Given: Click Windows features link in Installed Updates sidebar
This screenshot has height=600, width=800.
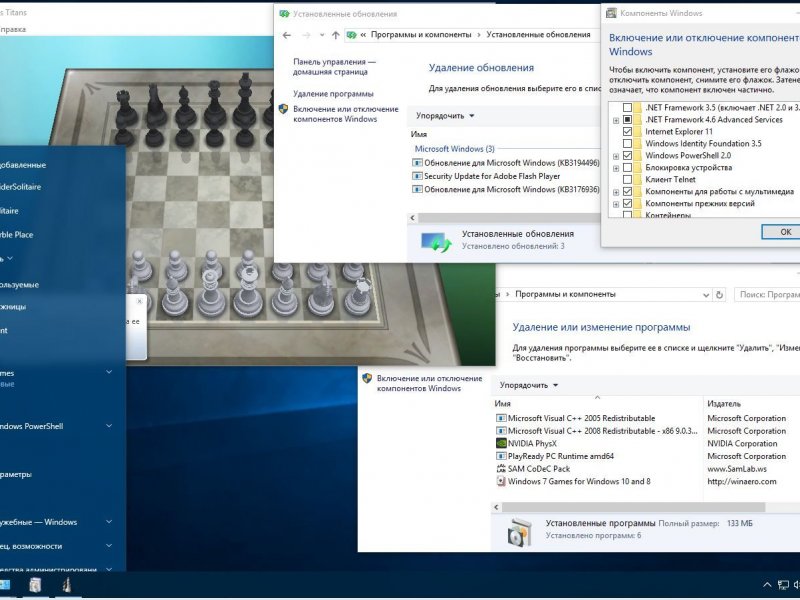Looking at the screenshot, I should coord(345,114).
